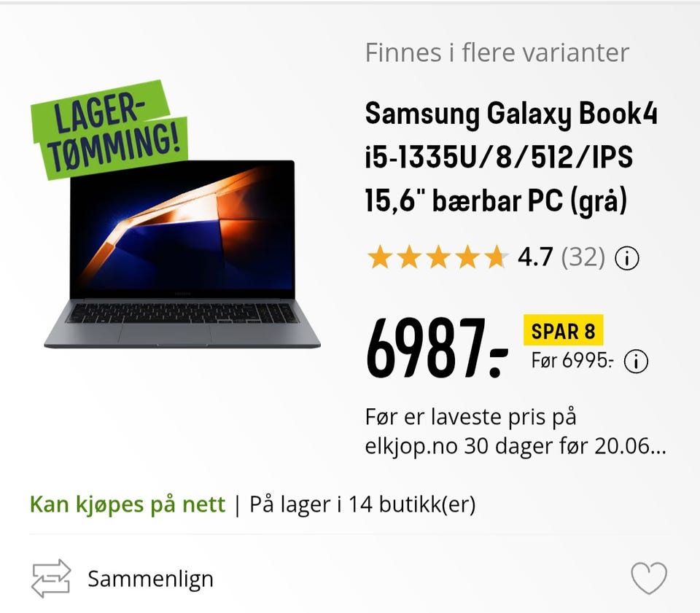Click the heart favorite icon
The width and height of the screenshot is (700, 613).
(649, 578)
